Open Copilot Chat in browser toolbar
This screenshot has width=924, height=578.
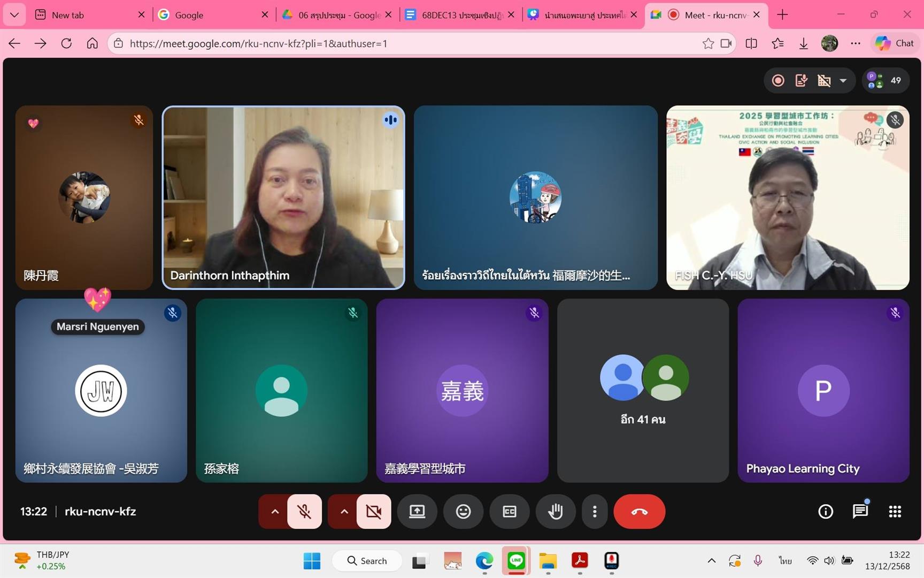895,43
